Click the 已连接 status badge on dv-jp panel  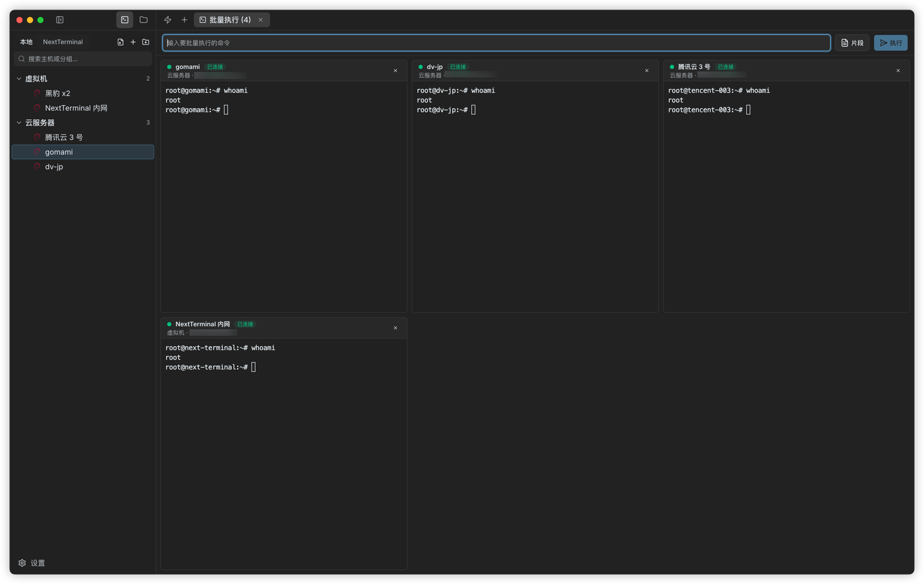458,67
